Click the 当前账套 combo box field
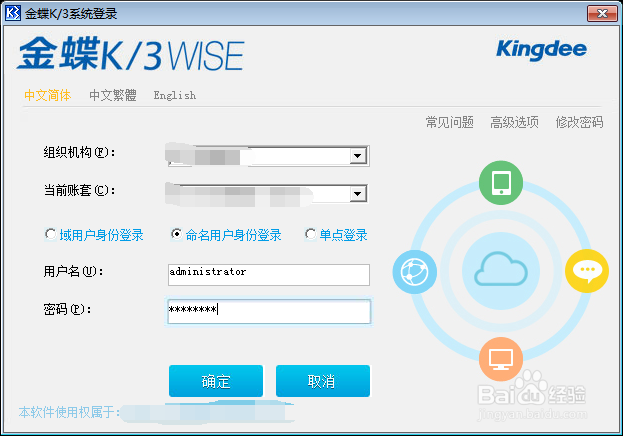 click(x=269, y=194)
